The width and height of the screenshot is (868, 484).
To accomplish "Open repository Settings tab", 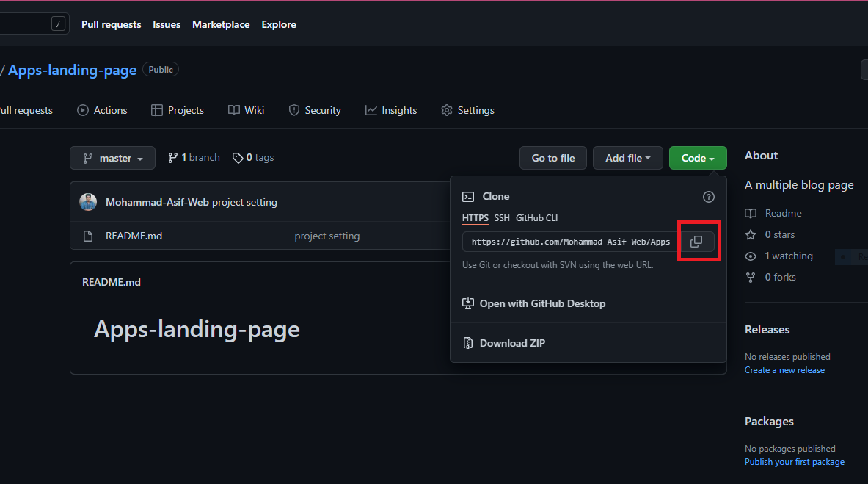I will pyautogui.click(x=468, y=110).
